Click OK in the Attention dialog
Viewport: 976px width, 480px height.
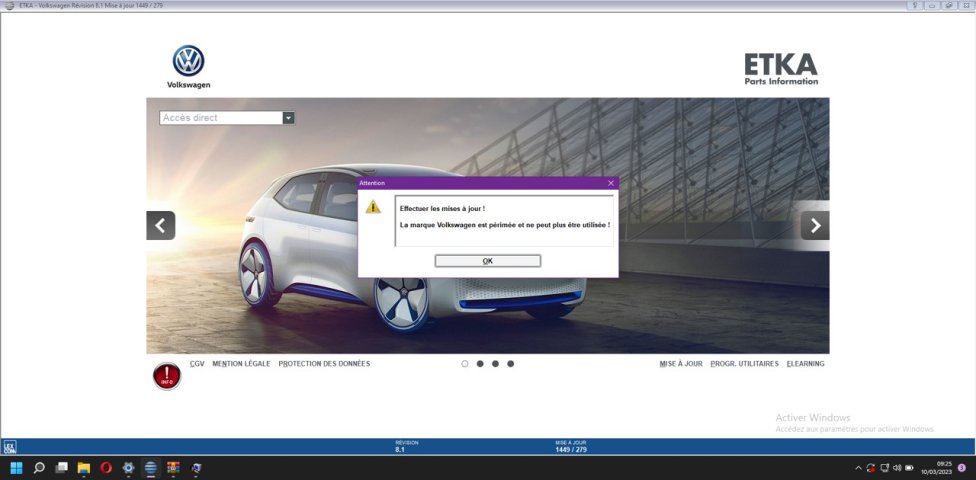[x=487, y=261]
